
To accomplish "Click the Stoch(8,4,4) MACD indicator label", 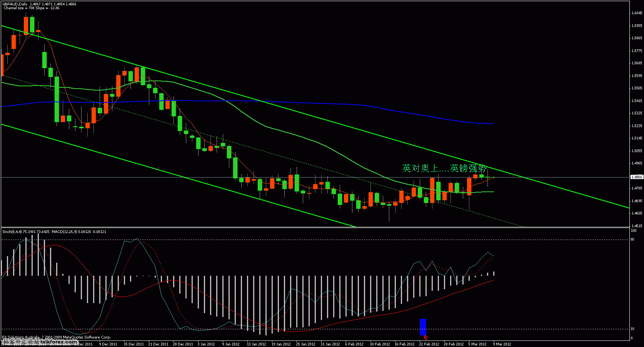I will click(x=54, y=232).
